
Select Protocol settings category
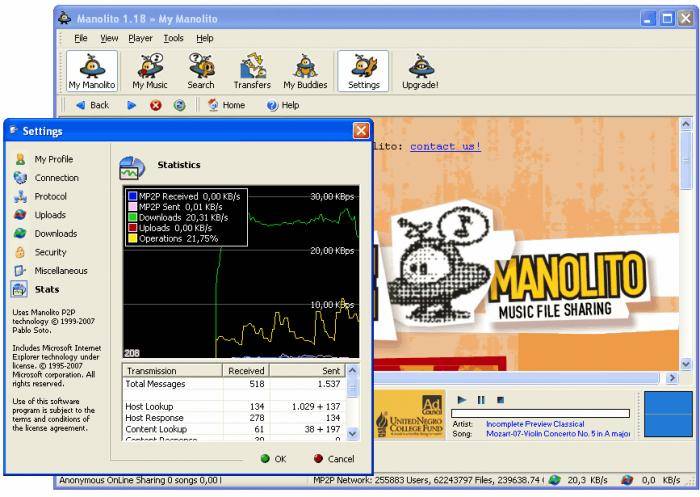(41, 196)
